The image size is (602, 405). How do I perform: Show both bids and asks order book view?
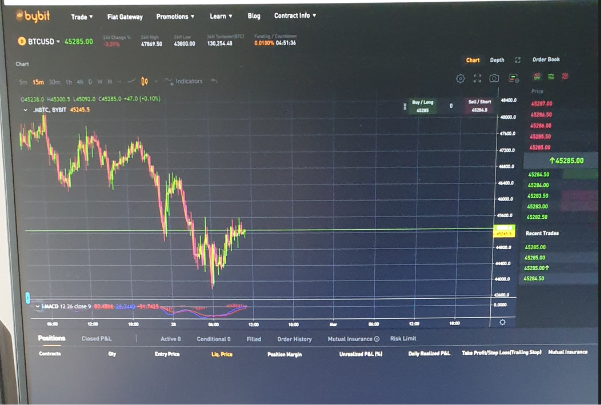click(537, 77)
